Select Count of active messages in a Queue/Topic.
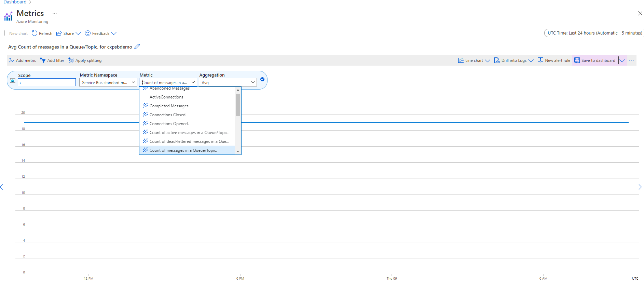This screenshot has width=644, height=282. point(187,133)
